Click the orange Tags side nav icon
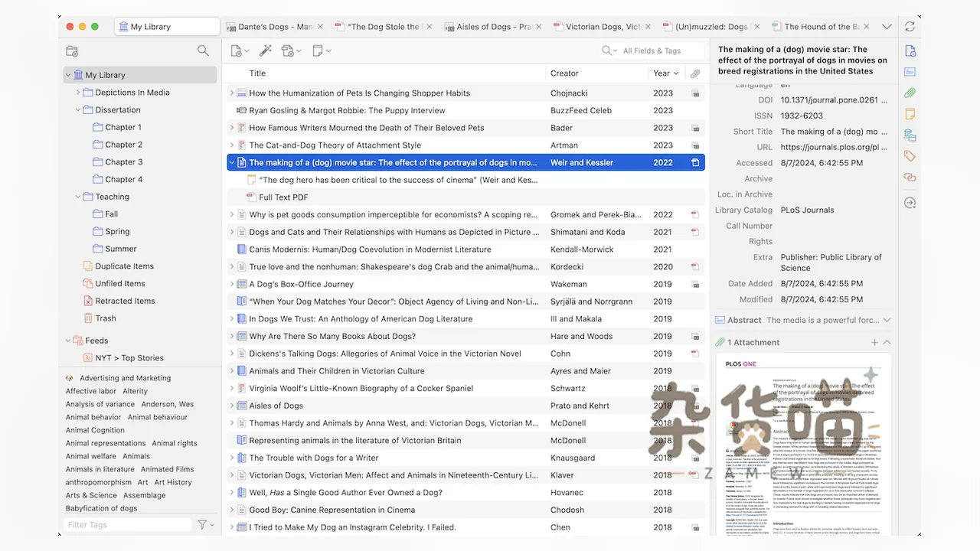 coord(910,156)
